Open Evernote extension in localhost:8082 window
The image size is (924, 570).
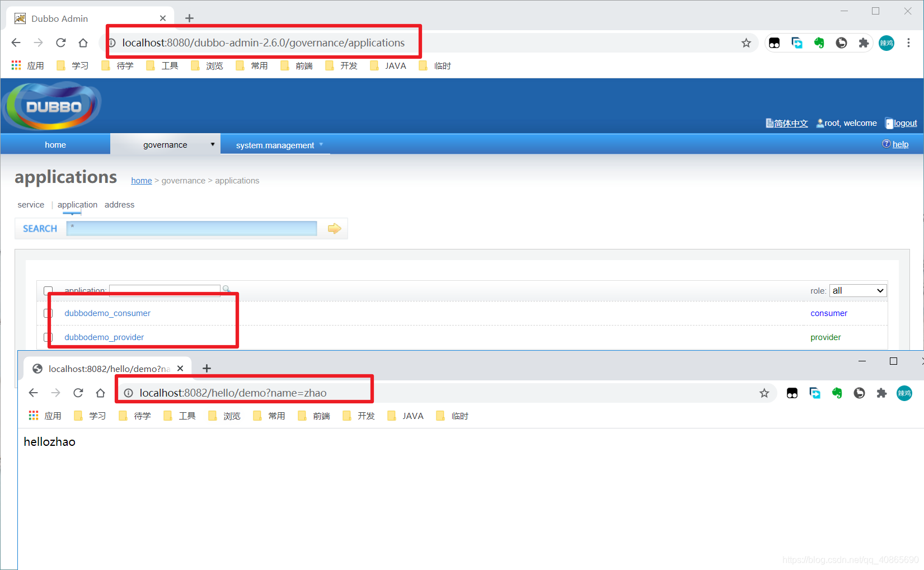tap(837, 393)
